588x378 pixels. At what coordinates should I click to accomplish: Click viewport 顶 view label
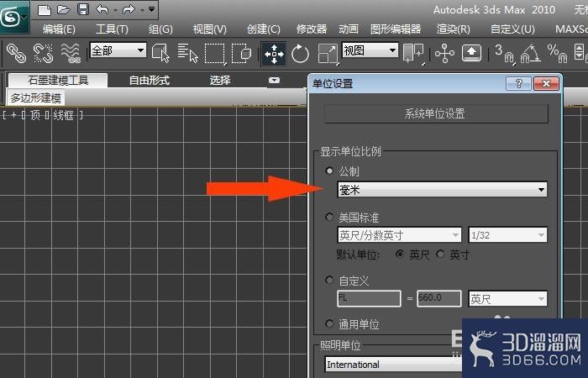pos(35,115)
